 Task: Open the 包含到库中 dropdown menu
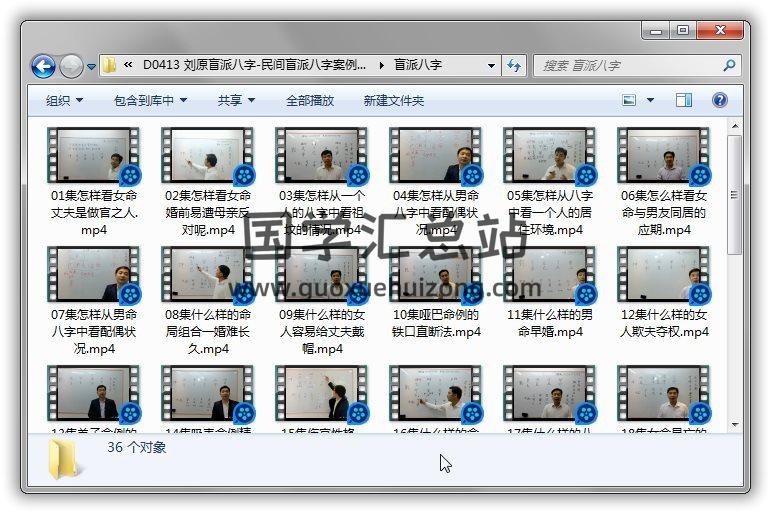pos(150,101)
